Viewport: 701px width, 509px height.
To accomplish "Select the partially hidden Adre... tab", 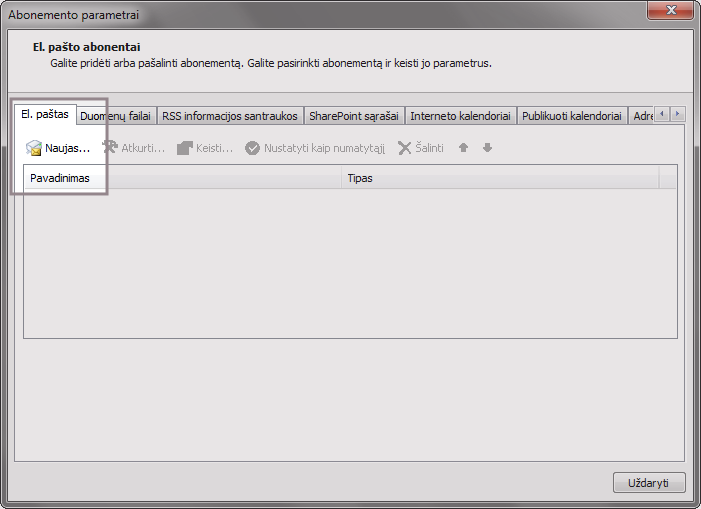I will 642,116.
